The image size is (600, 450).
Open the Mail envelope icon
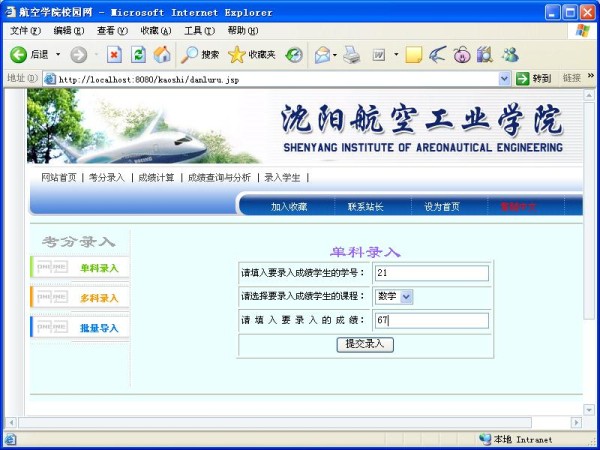coord(322,55)
